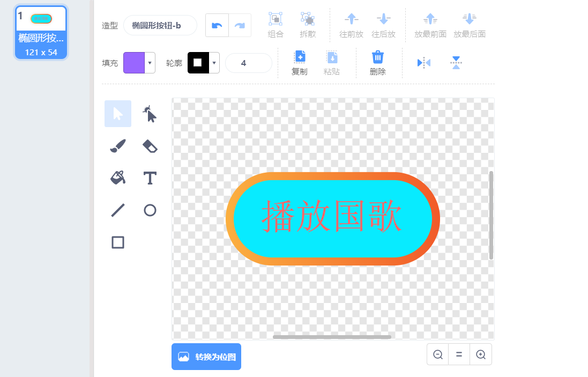Activate the Eraser tool
This screenshot has height=377, width=588.
tap(150, 146)
